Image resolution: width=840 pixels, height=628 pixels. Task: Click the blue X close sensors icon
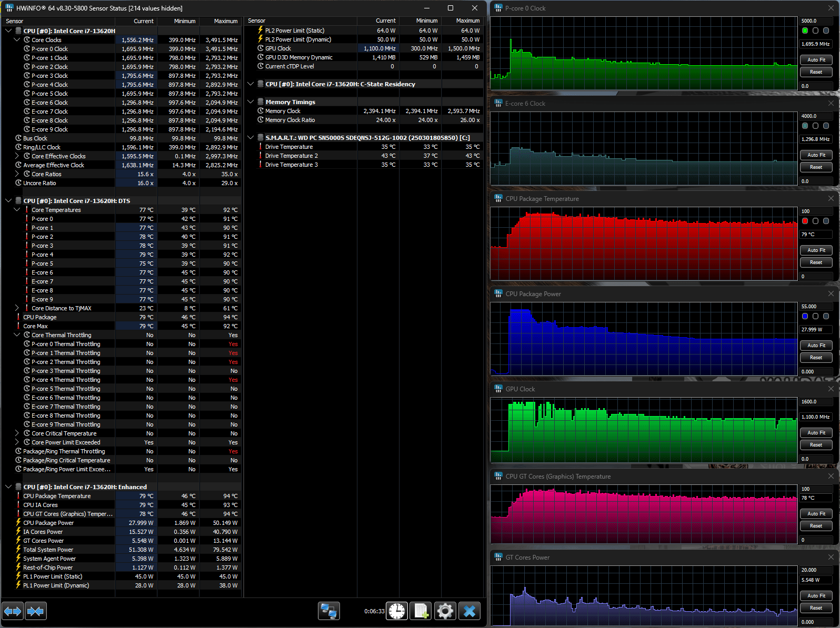(469, 611)
